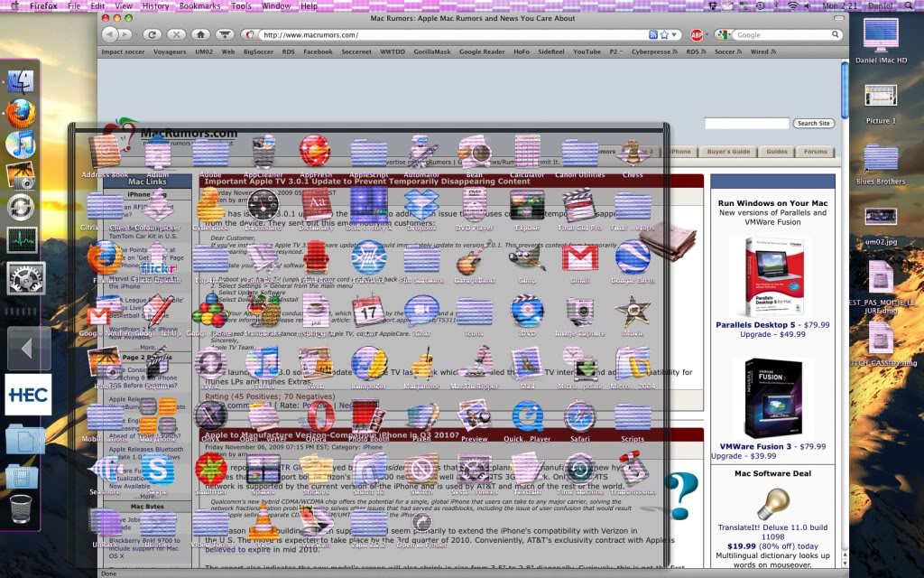Launch Skype from the grid
Image resolution: width=924 pixels, height=578 pixels.
click(x=158, y=470)
